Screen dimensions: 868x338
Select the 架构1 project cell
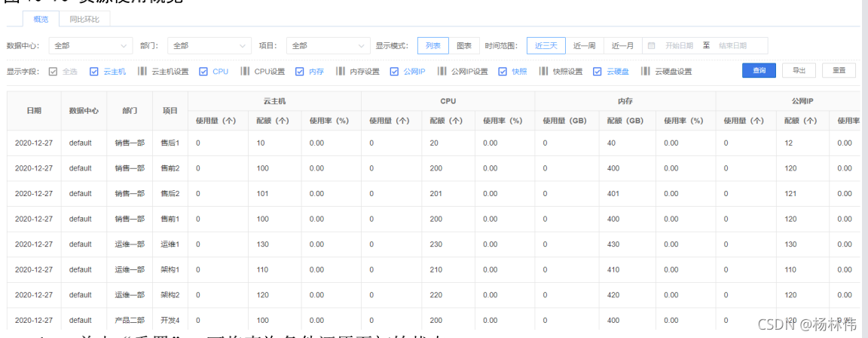coord(170,270)
